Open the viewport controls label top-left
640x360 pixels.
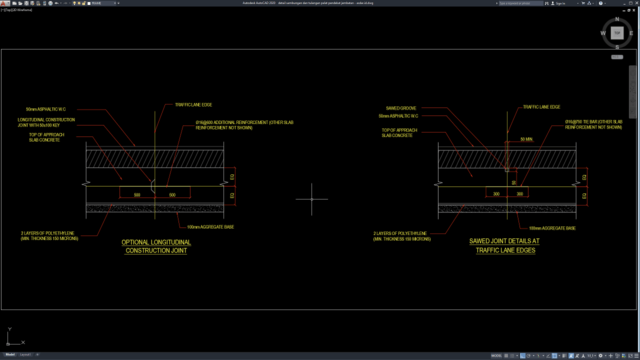(16, 10)
